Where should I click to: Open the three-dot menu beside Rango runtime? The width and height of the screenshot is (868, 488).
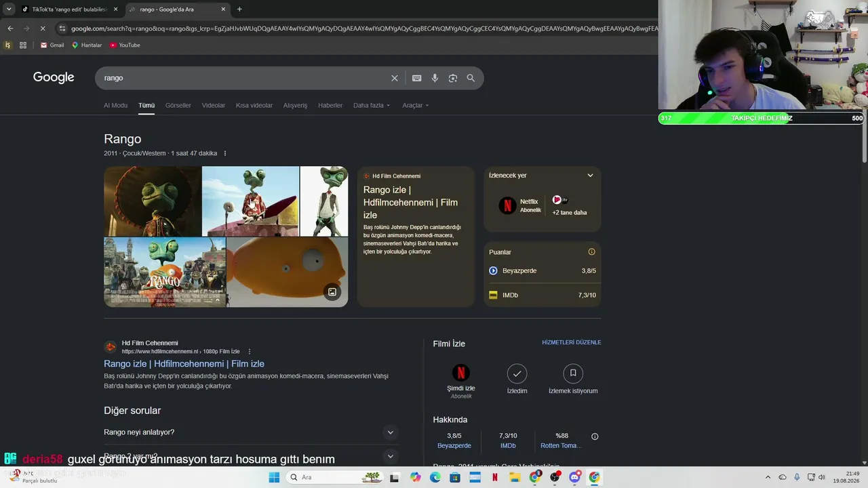tap(225, 153)
